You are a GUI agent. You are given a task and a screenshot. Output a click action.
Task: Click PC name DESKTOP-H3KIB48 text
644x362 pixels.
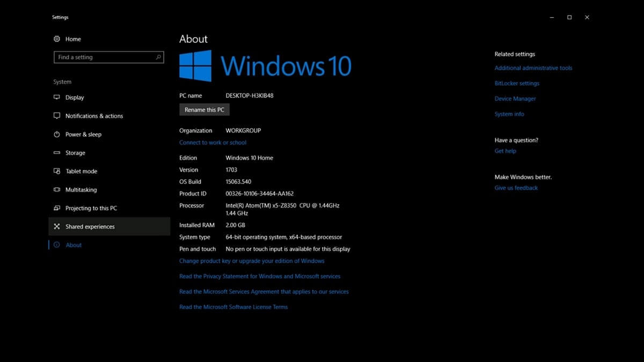coord(250,95)
